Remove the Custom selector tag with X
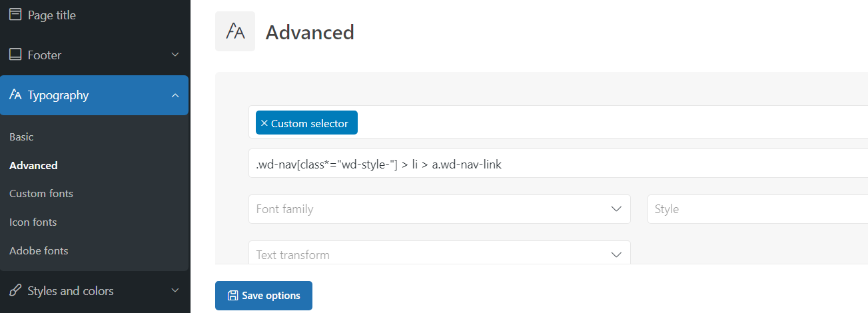The image size is (868, 313). [264, 123]
